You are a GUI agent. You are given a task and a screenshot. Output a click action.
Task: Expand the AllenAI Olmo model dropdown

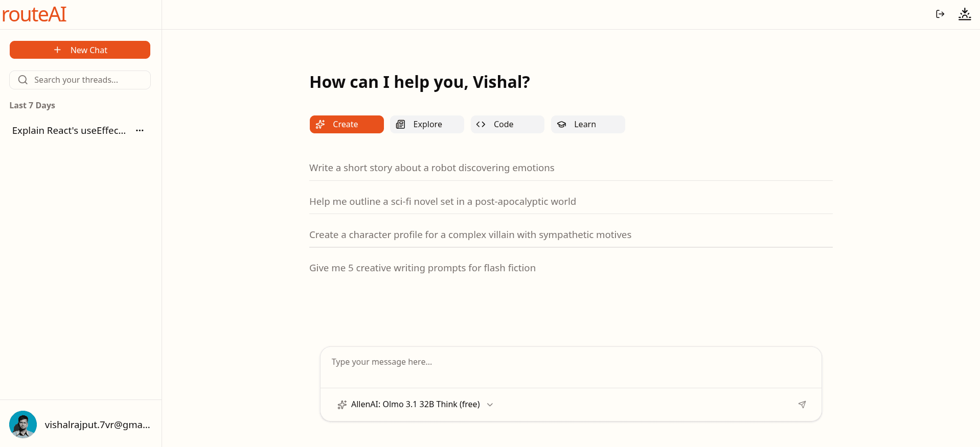click(415, 405)
